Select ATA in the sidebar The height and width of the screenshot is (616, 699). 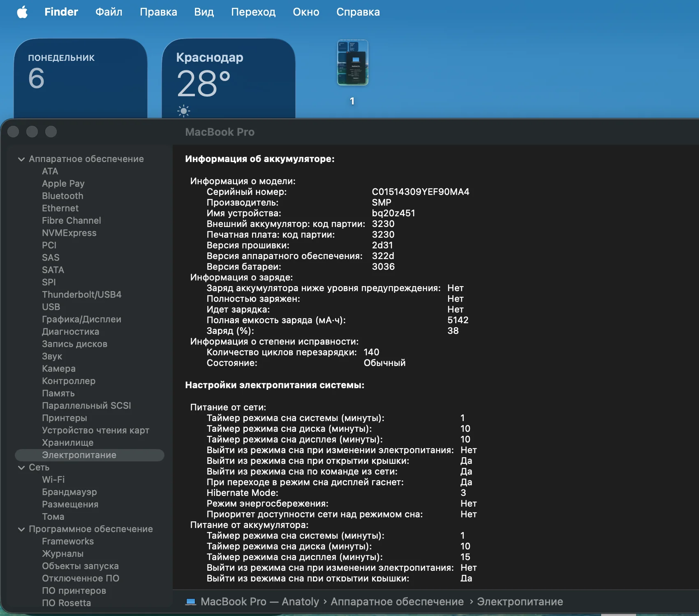(x=50, y=171)
